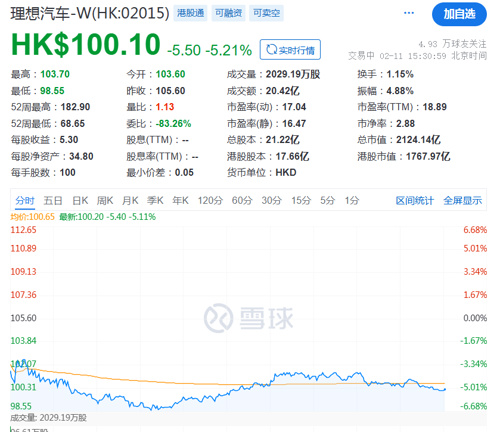Click the 最小价差 value 0.05
This screenshot has width=500, height=432.
pyautogui.click(x=184, y=173)
